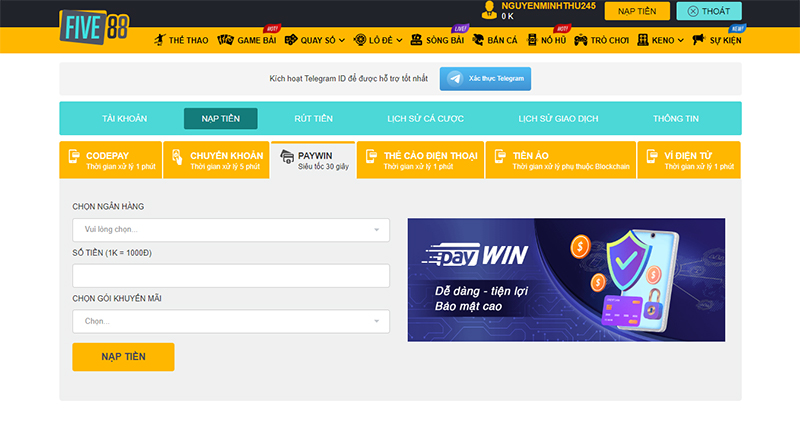Click the header Nạp Tiền button
This screenshot has height=430, width=800.
coord(637,11)
